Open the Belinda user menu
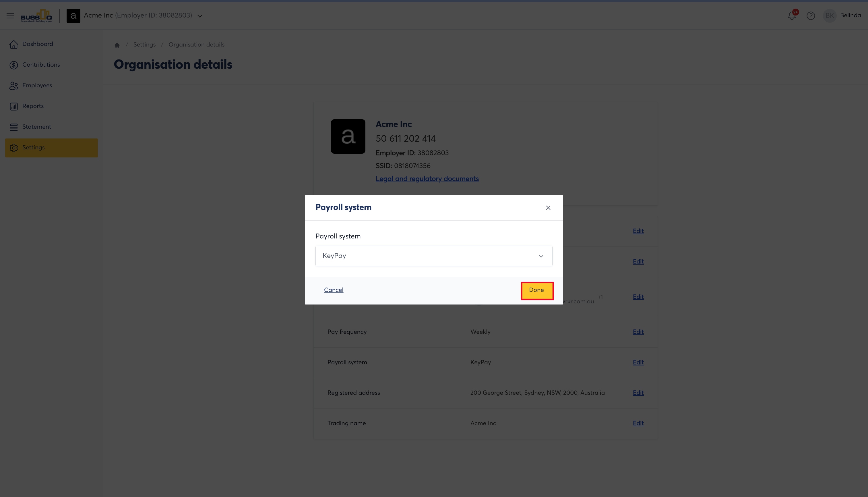 (x=850, y=15)
